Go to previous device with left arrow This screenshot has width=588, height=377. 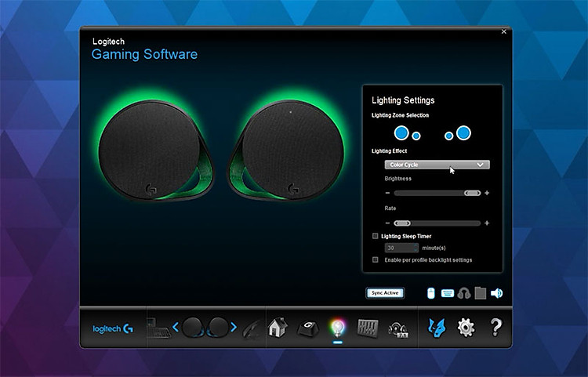click(176, 327)
